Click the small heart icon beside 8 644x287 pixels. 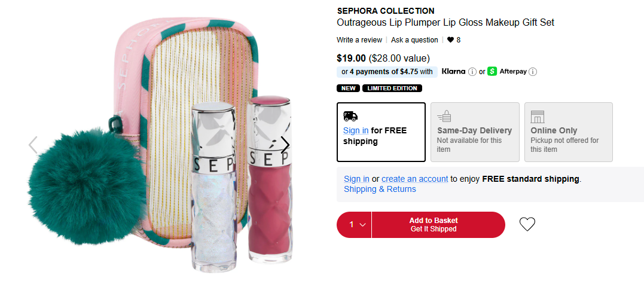click(450, 40)
